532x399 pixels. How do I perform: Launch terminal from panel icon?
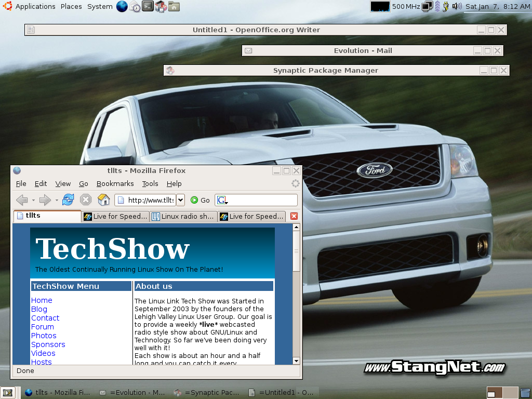coord(148,6)
